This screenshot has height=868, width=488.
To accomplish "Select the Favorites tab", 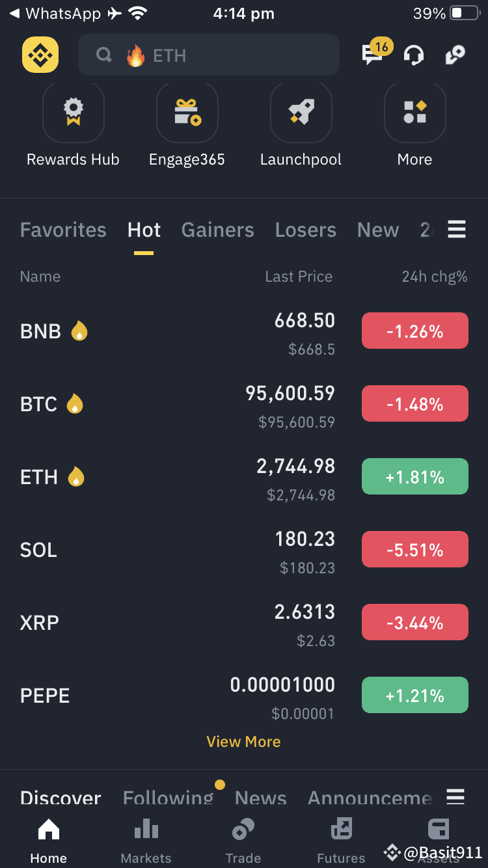I will click(x=63, y=230).
